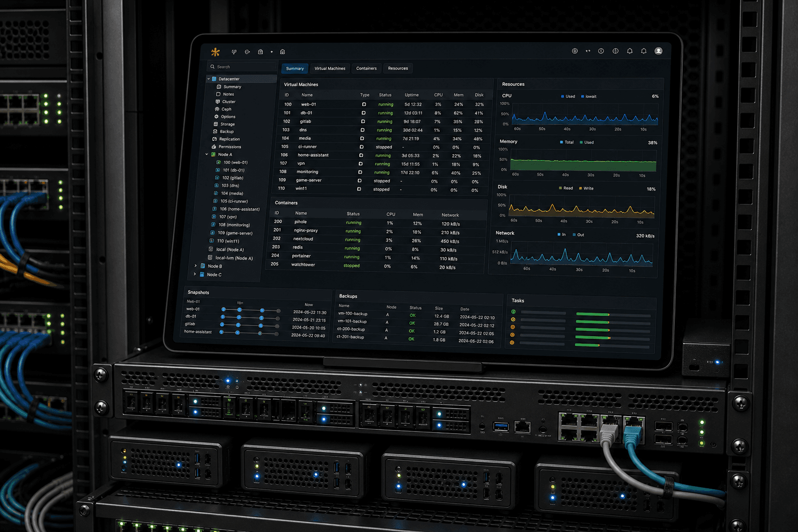
Task: Click the two-way arrows icon in header
Action: 588,51
